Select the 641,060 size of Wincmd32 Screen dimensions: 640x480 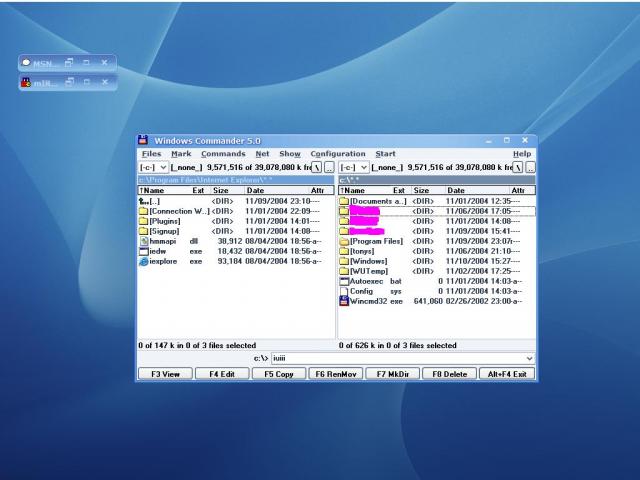[428, 301]
